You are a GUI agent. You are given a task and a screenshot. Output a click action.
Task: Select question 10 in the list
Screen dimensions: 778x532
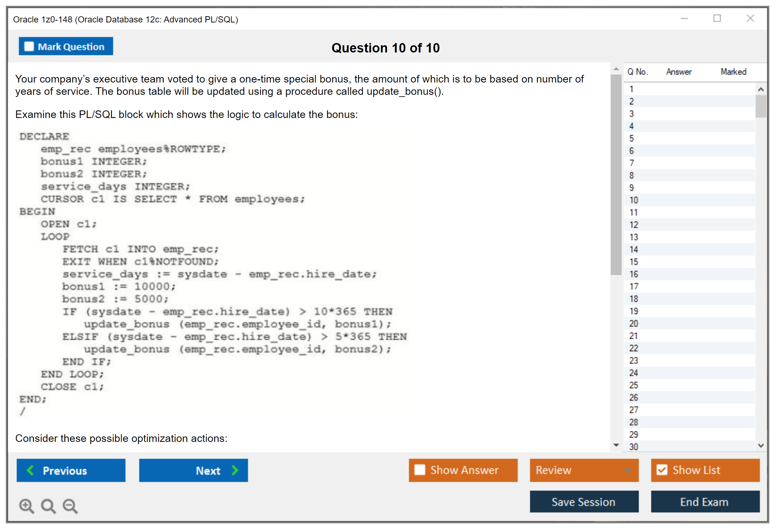[x=634, y=200]
